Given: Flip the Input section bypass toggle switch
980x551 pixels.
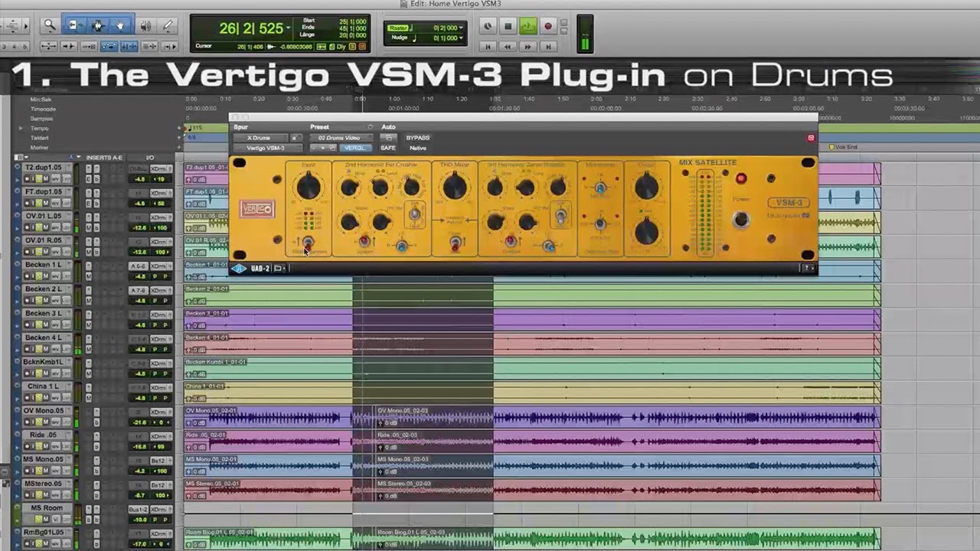Looking at the screenshot, I should tap(307, 243).
